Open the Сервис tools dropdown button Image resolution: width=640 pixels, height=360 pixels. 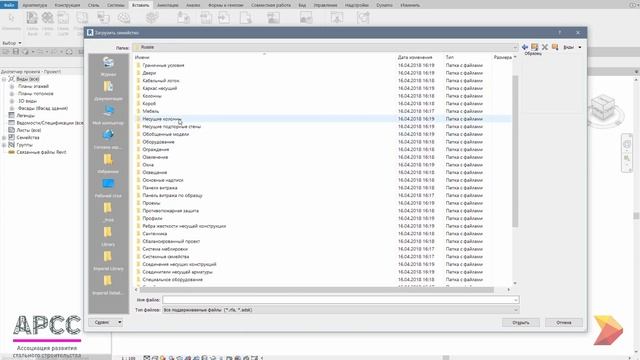click(x=105, y=322)
